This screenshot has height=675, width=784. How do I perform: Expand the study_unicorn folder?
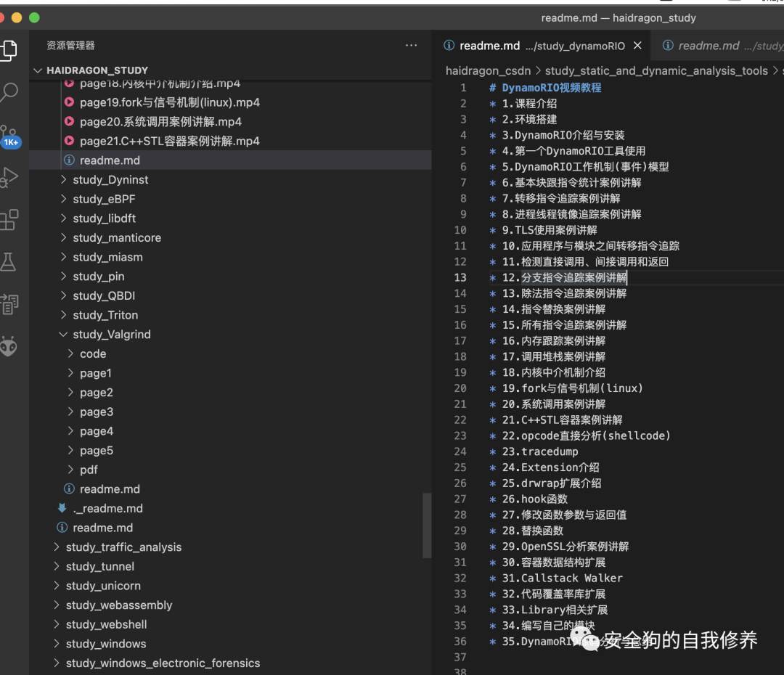103,586
